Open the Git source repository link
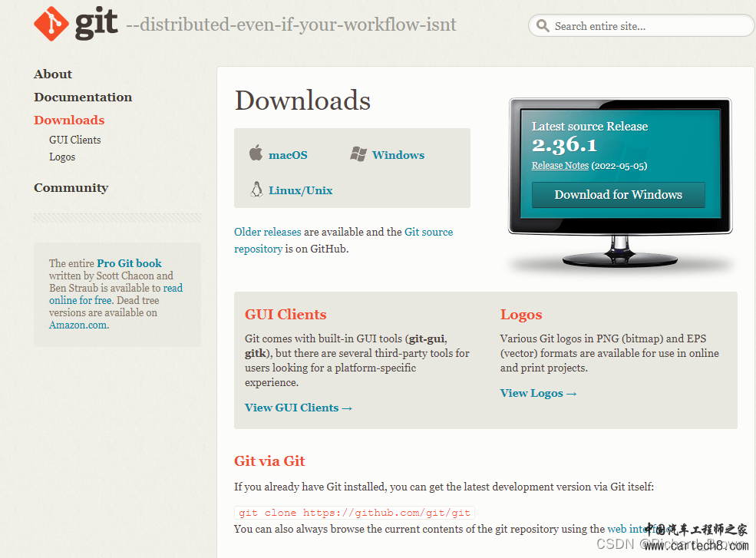 coord(343,240)
